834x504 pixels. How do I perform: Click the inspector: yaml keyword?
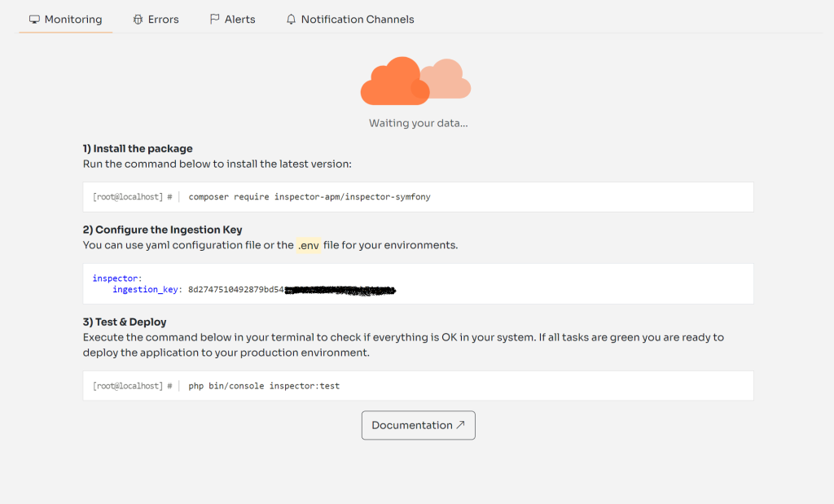click(116, 277)
